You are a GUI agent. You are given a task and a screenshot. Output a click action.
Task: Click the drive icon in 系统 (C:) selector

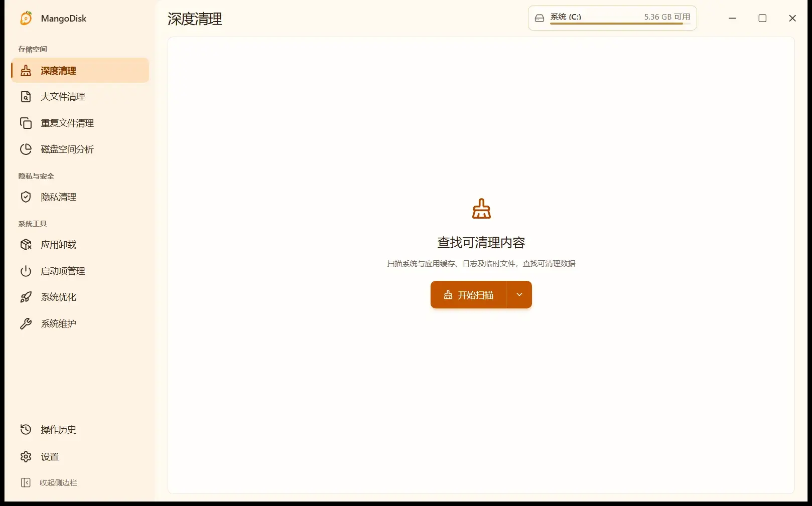pos(539,18)
